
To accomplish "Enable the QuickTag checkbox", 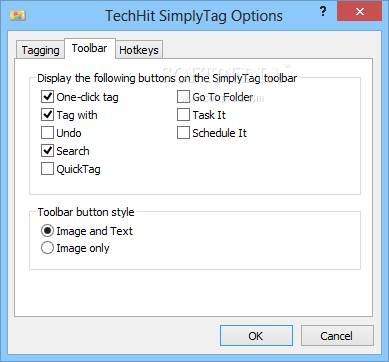I will tap(47, 169).
